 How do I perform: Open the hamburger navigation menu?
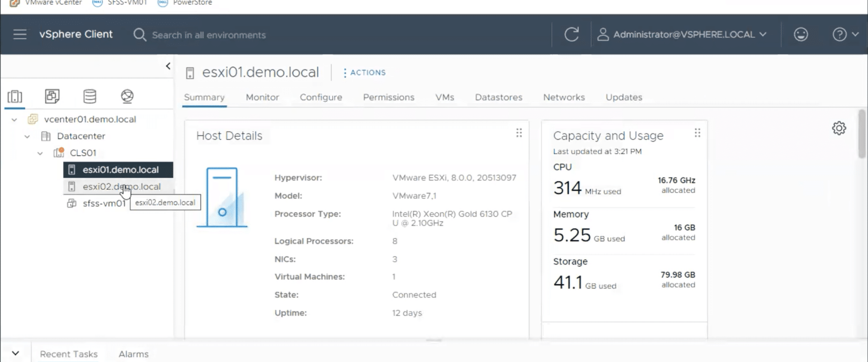pyautogui.click(x=20, y=34)
